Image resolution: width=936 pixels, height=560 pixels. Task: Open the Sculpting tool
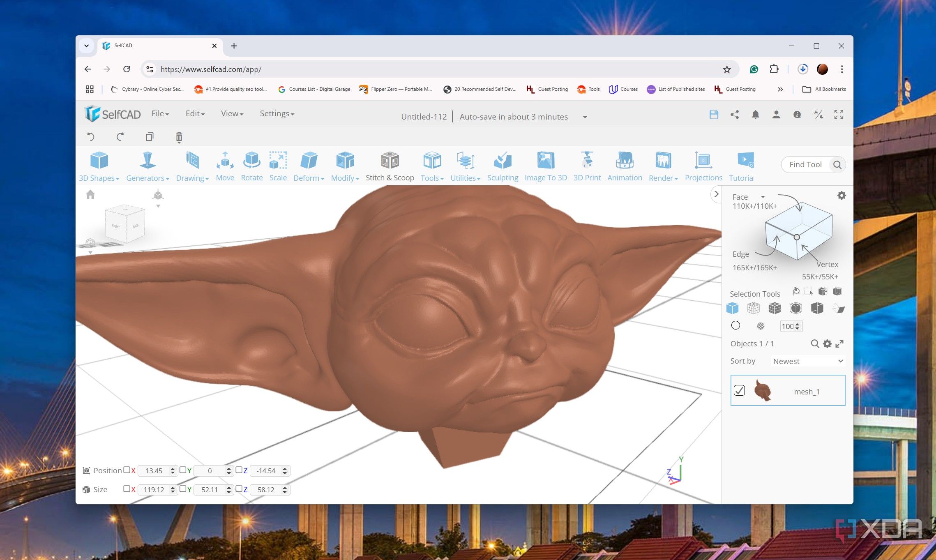[503, 166]
